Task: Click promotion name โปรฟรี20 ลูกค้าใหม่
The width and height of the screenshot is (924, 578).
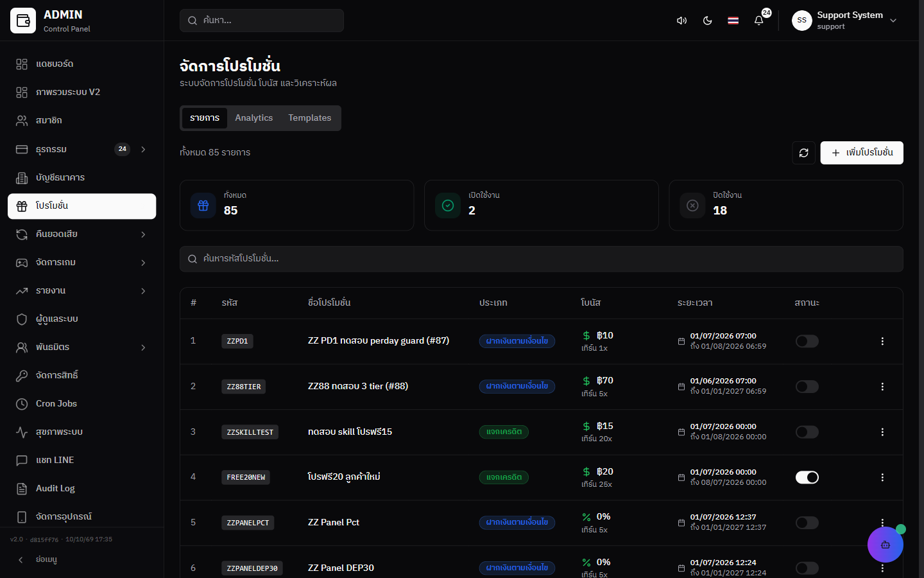Action: pyautogui.click(x=344, y=477)
